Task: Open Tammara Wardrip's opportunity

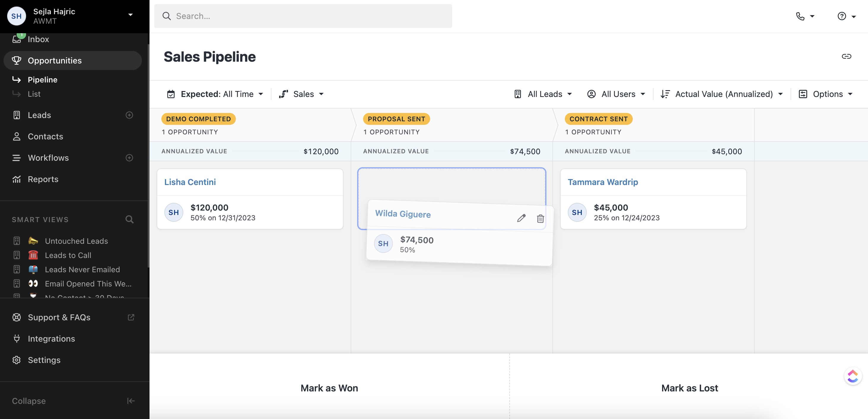Action: pyautogui.click(x=603, y=182)
